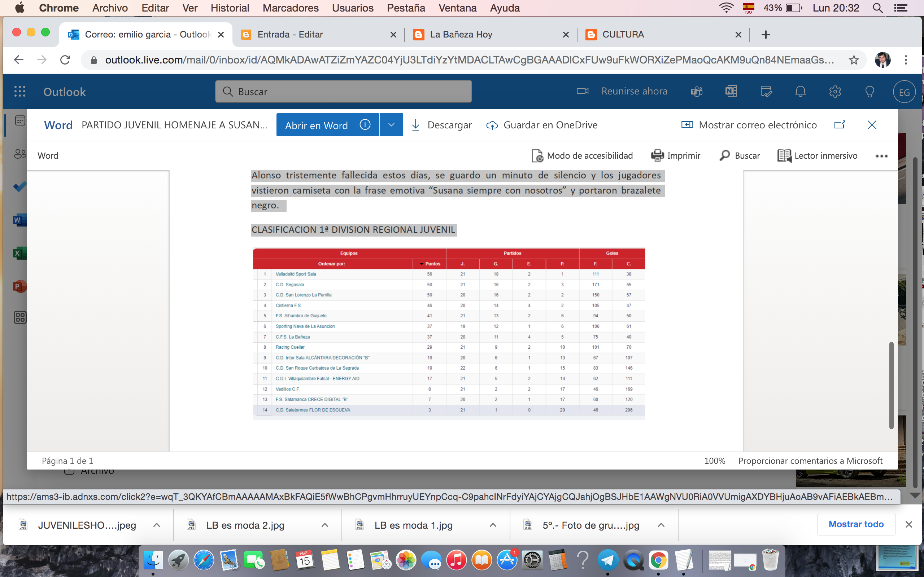Screen dimensions: 924x577
Task: Expand JUVENILESHO jpeg download chevron
Action: point(157,525)
